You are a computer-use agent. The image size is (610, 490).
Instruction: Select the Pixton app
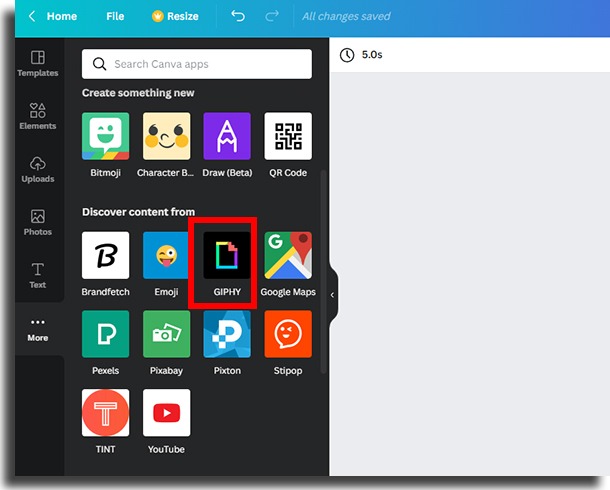tap(227, 334)
